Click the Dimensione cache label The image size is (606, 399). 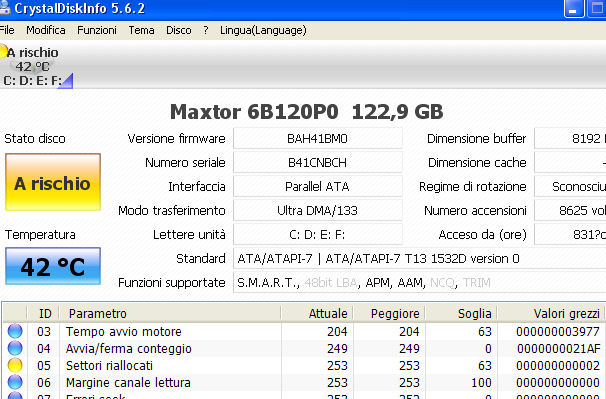coord(477,162)
